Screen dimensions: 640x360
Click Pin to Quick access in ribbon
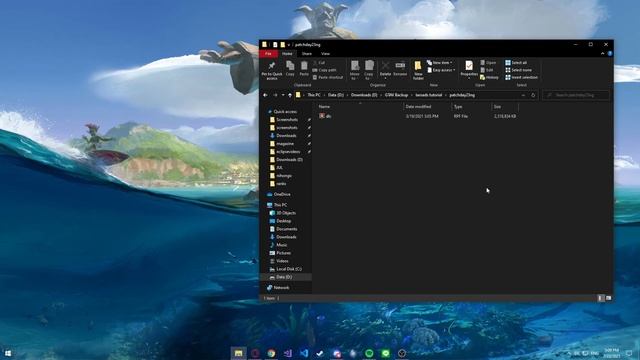pyautogui.click(x=272, y=70)
